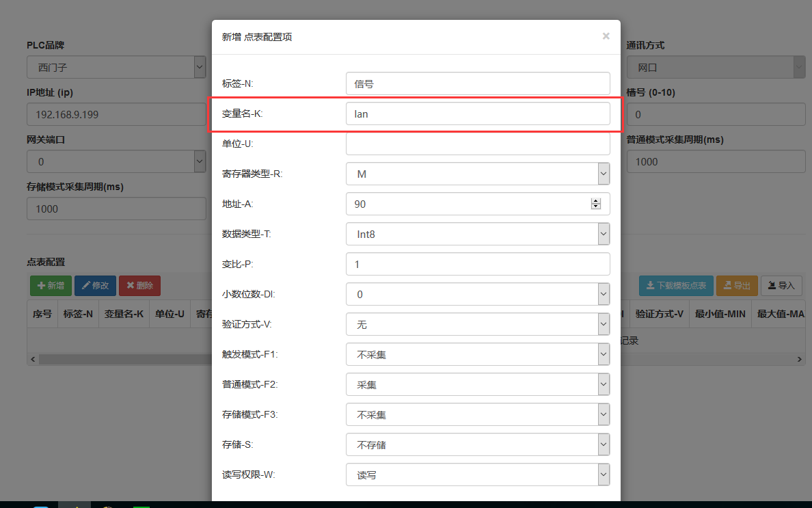Screen dimensions: 812x508
Task: Open the 寄存器类型-R dropdown
Action: point(477,174)
